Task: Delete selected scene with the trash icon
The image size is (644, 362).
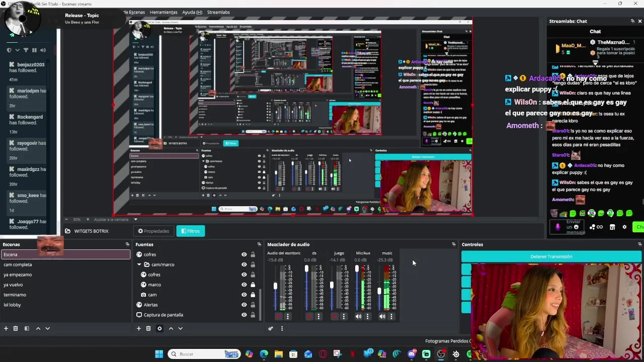Action: [x=16, y=328]
